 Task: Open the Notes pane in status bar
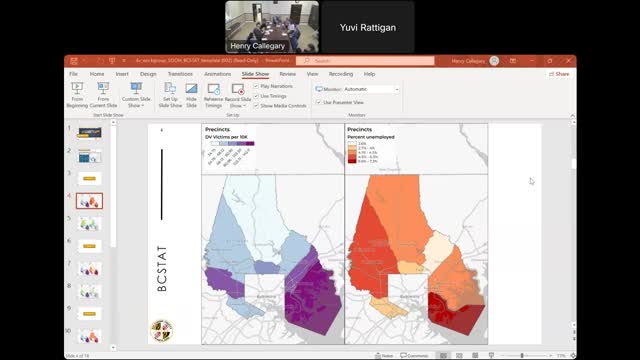click(384, 356)
